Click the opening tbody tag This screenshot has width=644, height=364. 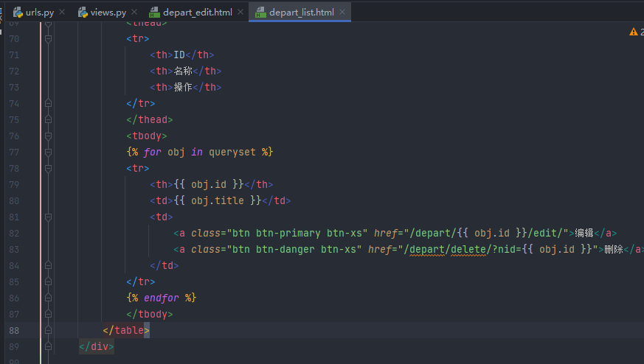click(x=147, y=136)
